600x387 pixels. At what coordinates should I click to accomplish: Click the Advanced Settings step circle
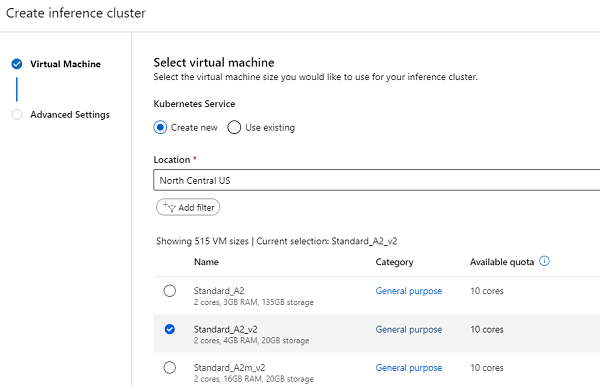click(x=17, y=114)
